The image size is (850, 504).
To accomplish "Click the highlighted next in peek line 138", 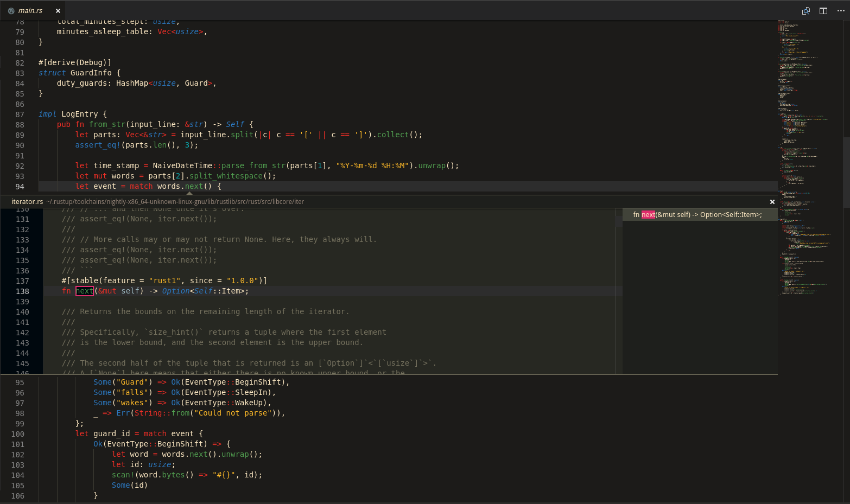I will click(85, 291).
